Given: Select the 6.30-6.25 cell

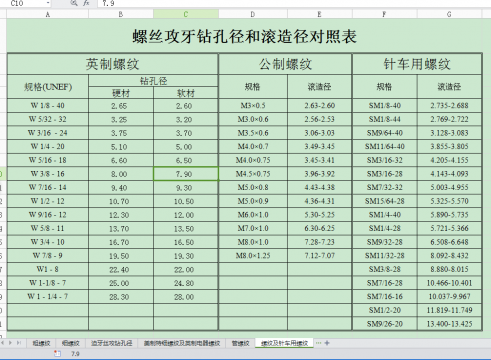Looking at the screenshot, I should click(x=319, y=228).
